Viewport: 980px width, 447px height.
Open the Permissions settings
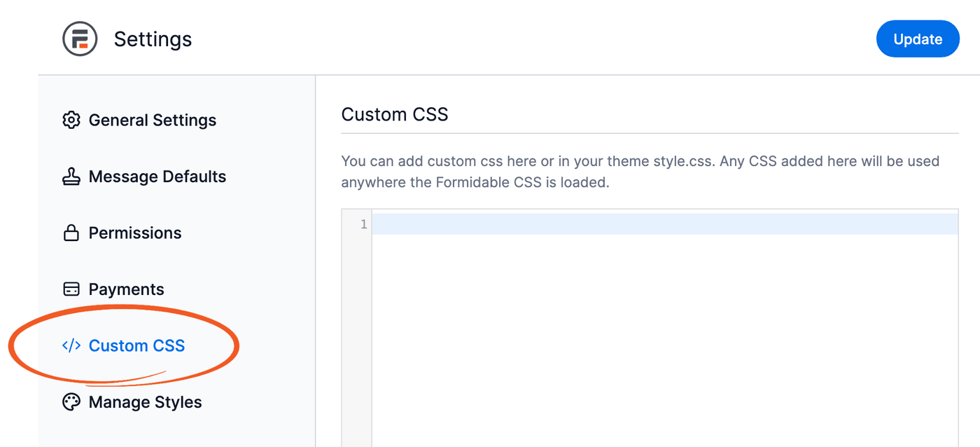[135, 233]
